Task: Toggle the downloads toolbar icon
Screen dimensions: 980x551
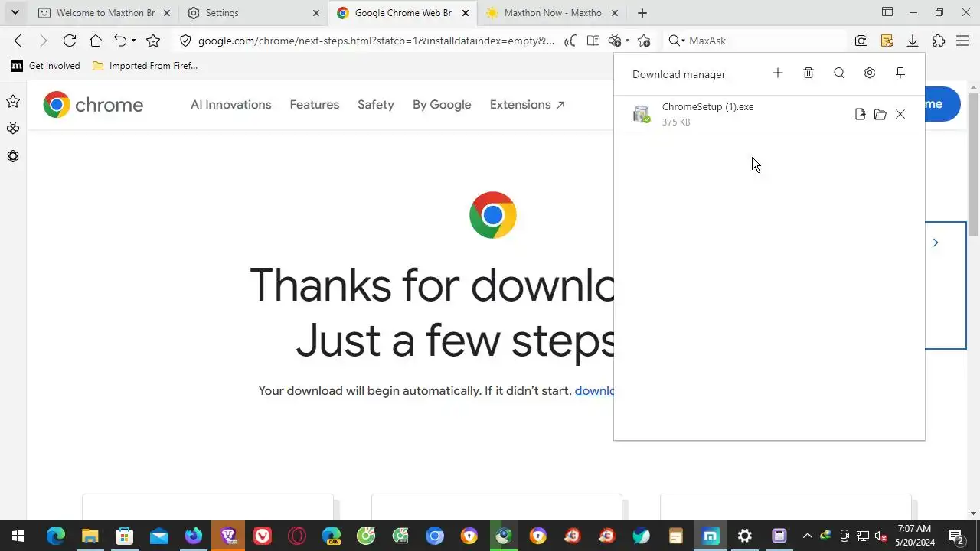Action: tap(913, 41)
